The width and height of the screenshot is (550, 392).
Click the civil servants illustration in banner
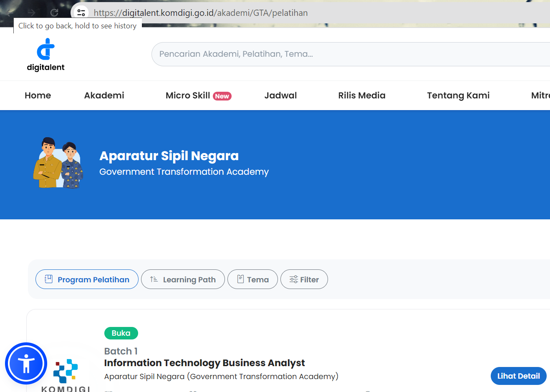[58, 163]
